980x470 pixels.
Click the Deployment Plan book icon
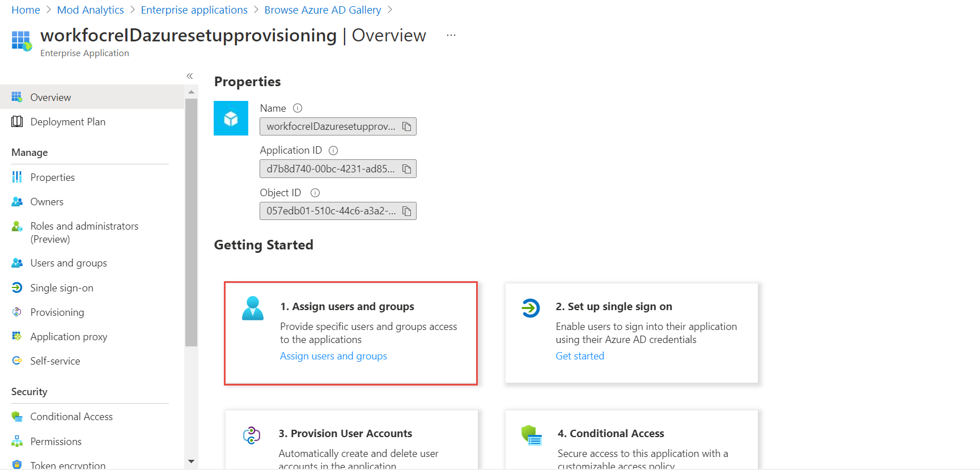(17, 121)
